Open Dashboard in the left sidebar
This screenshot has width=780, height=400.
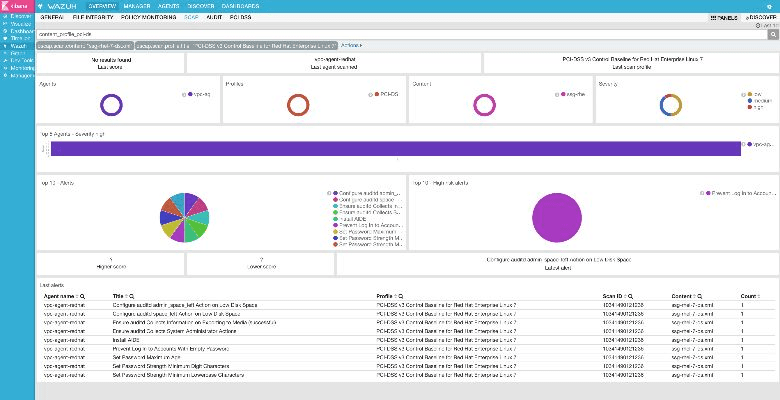[x=20, y=31]
